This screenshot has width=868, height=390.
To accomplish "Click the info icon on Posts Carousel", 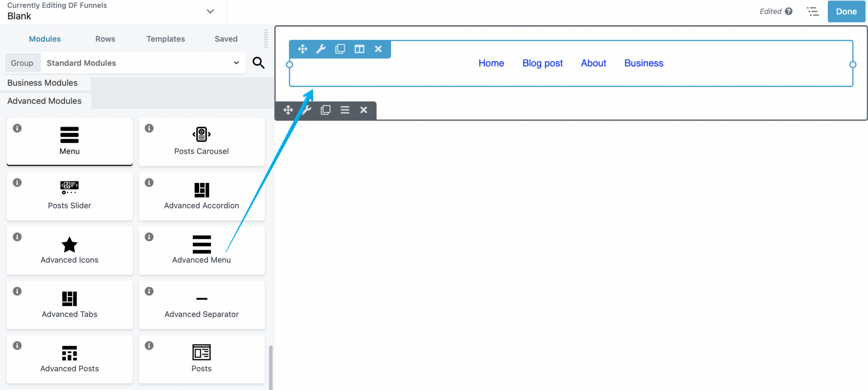I will (149, 128).
